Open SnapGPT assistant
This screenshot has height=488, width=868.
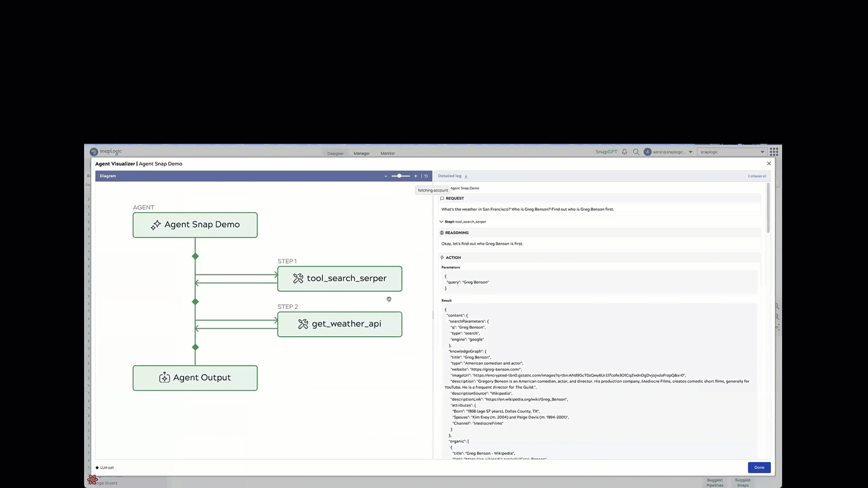[x=606, y=152]
